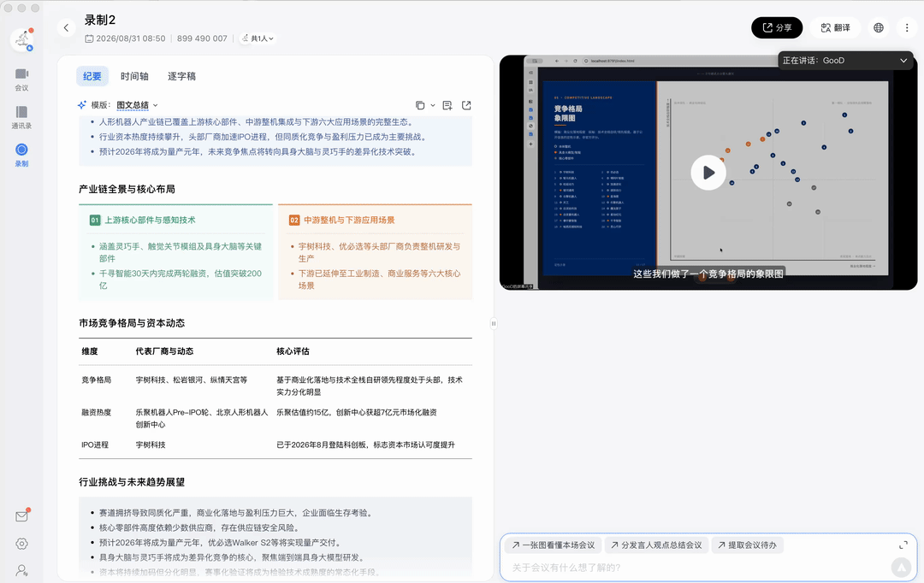924x583 pixels.
Task: Click the calendar icon beside the date
Action: [89, 38]
